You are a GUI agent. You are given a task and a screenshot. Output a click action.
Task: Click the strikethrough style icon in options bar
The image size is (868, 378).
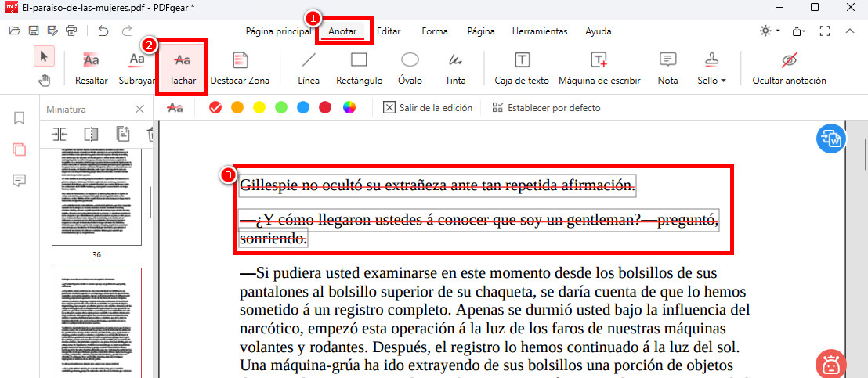pos(175,108)
